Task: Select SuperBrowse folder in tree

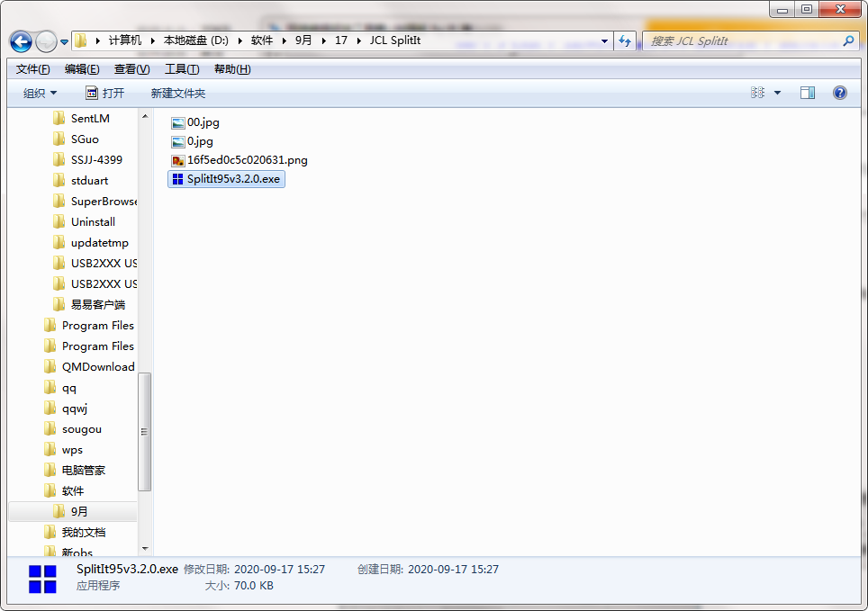Action: click(95, 202)
